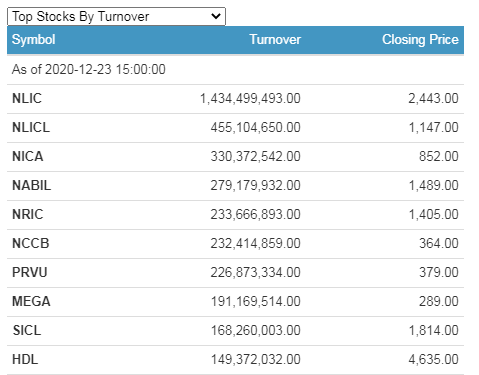
Task: Click NABIL closing price 1,489.00
Action: click(x=434, y=185)
